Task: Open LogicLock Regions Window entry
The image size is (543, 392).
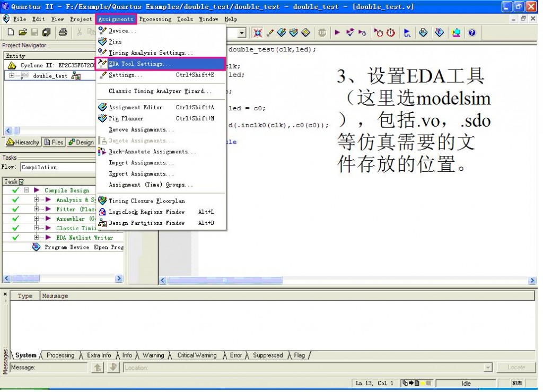Action: pos(162,213)
